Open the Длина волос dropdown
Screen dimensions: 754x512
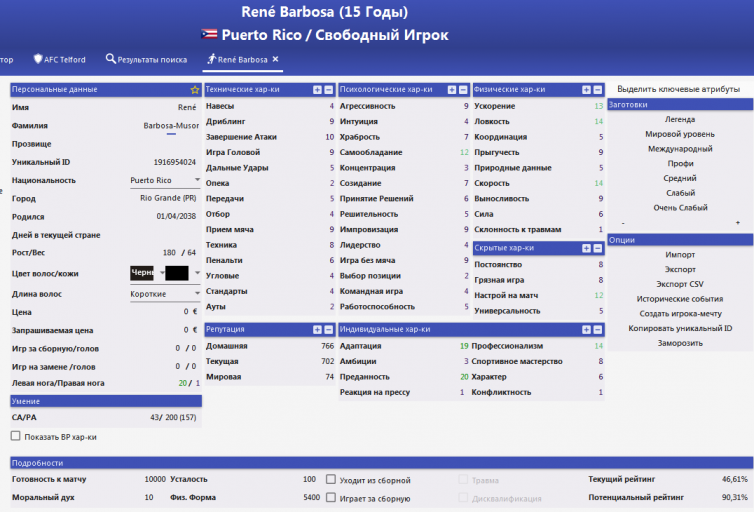[x=165, y=294]
